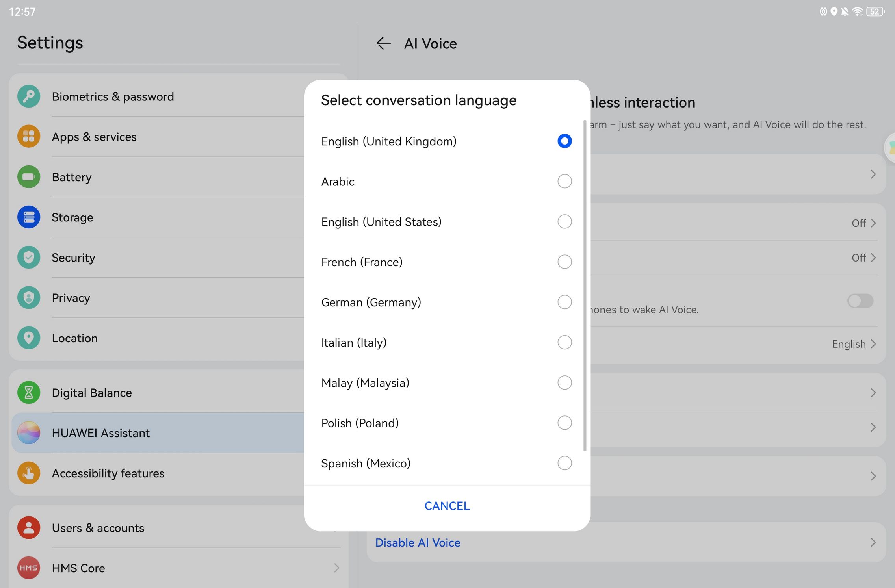Screen dimensions: 895x588
Task: Tap the blue Storage icon
Action: point(29,217)
